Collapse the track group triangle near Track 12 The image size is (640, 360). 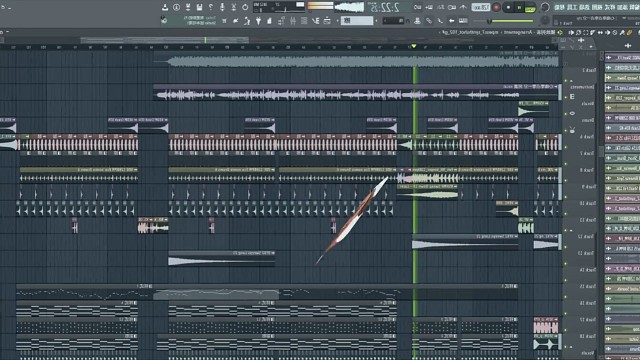coord(571,230)
